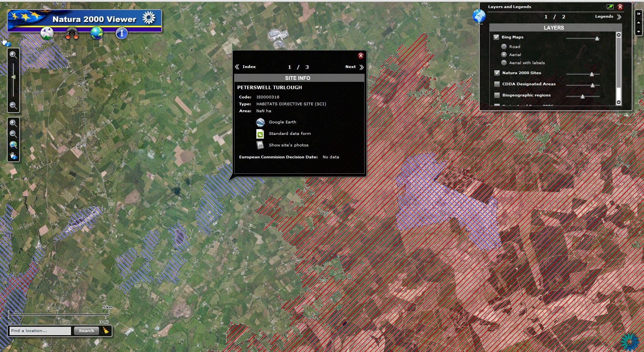Close the Site Info popup
644x352 pixels.
(361, 56)
